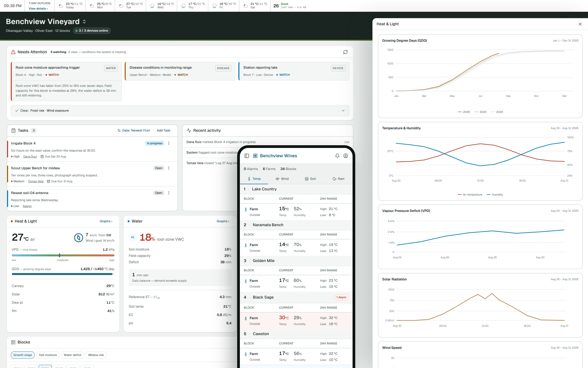Click the 3 / 3 devices online badge
Screen dimensions: 588x368
tap(92, 31)
